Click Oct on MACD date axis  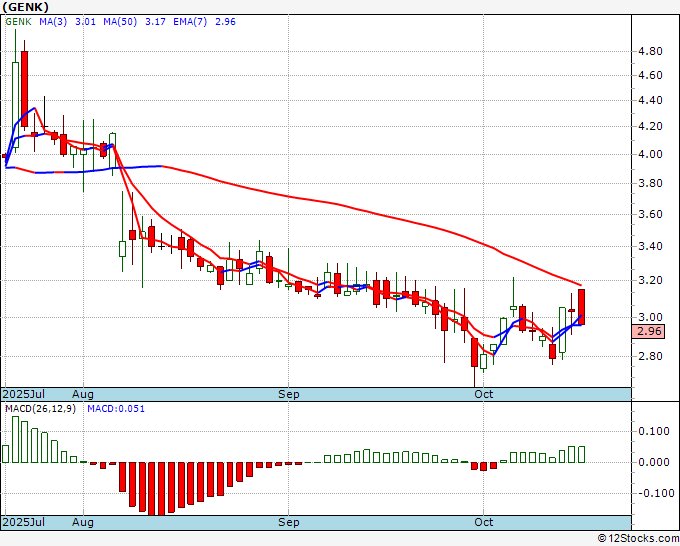(x=484, y=522)
